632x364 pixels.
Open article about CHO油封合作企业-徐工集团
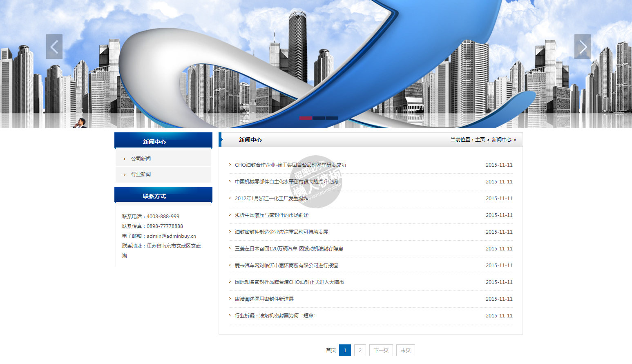290,165
